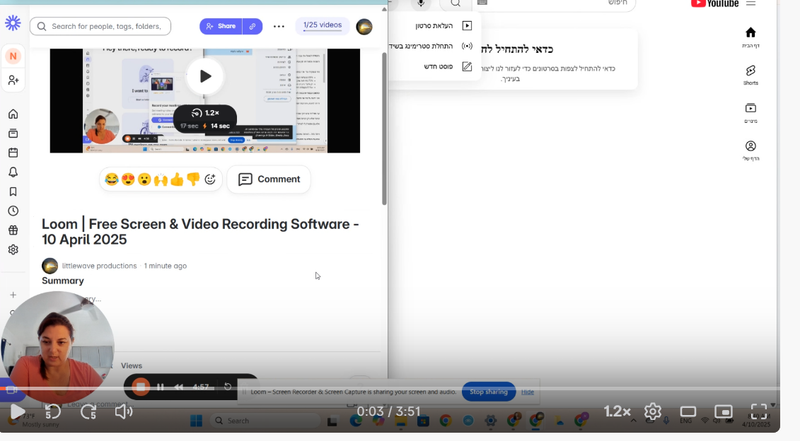The width and height of the screenshot is (800, 441).
Task: Copy the Loom video link via chain icon
Action: tap(253, 26)
